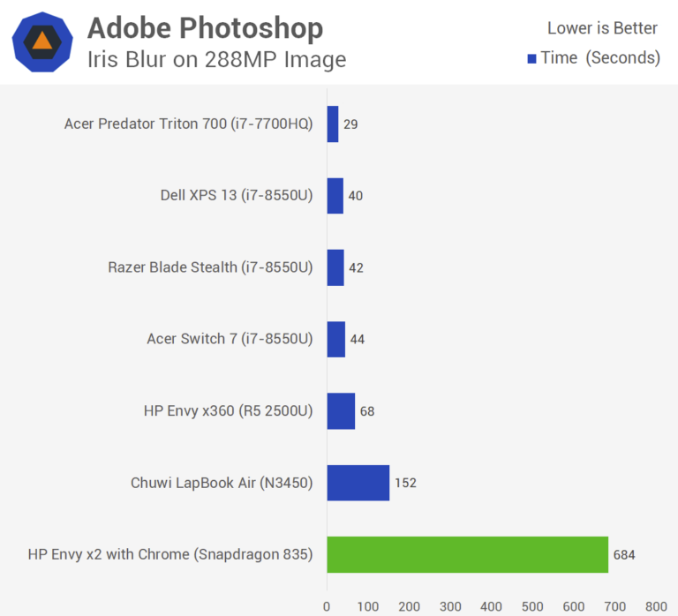Click the Acer Predator Triton 700 label
This screenshot has height=616, width=678.
tap(189, 124)
